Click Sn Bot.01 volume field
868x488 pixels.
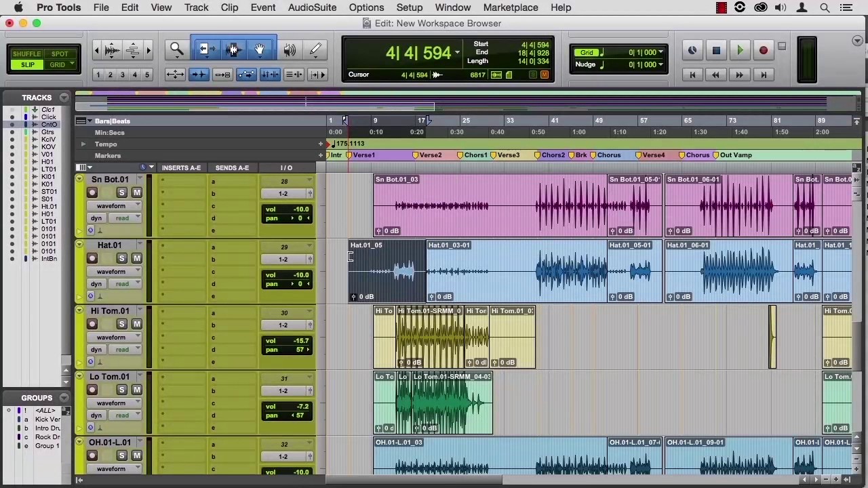pos(288,209)
